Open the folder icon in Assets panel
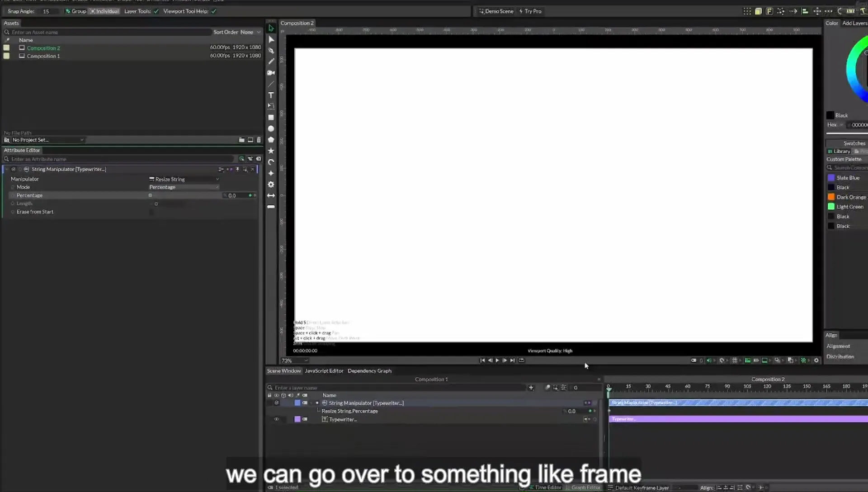Image resolution: width=868 pixels, height=492 pixels. [x=242, y=140]
